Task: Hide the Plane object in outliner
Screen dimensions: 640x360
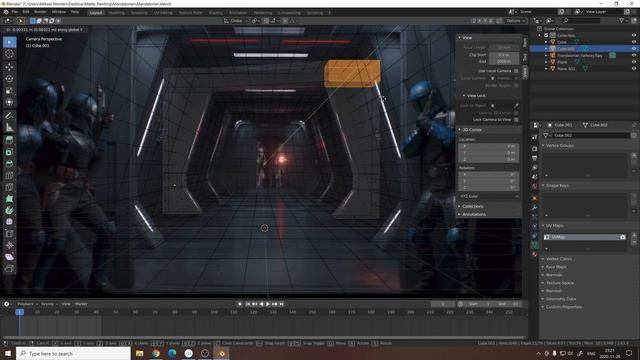Action: 634,62
